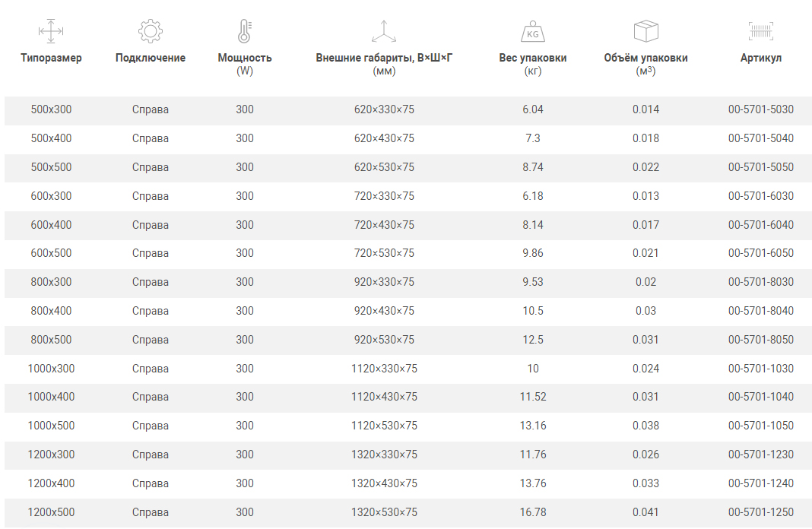The width and height of the screenshot is (812, 529).
Task: Click the gear icon above Подключение
Action: click(x=151, y=31)
